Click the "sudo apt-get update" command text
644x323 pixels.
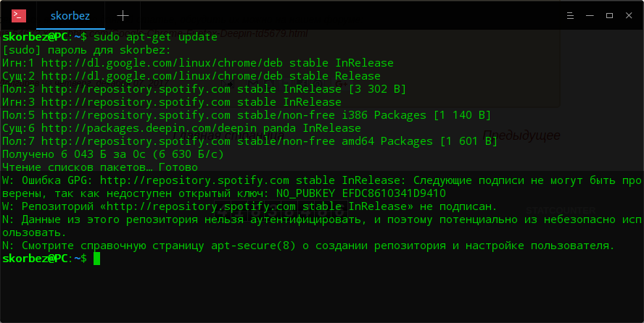click(x=154, y=37)
